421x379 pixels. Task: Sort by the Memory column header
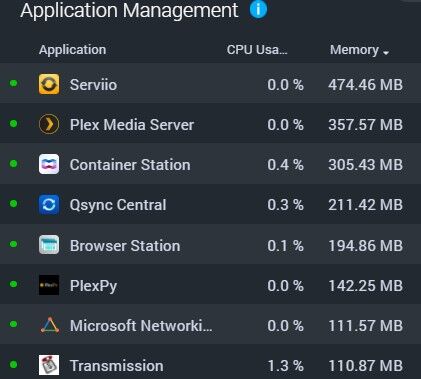(x=354, y=50)
